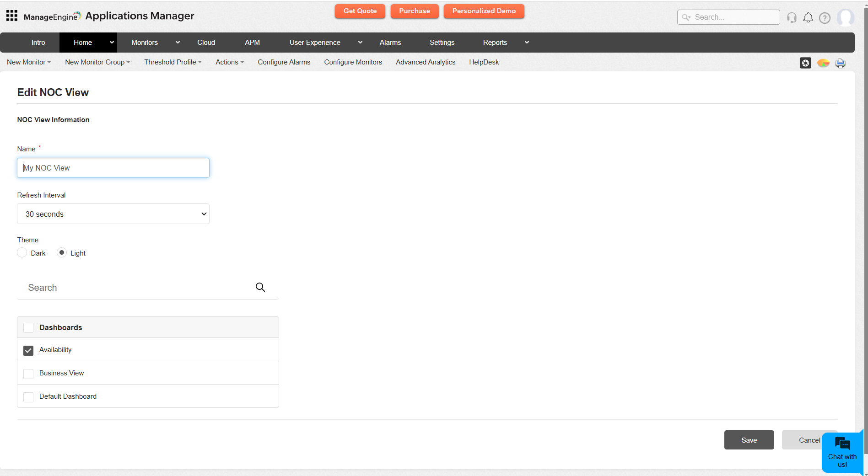Click the refresh icon in the sub-toolbar
The height and width of the screenshot is (476, 868).
[x=805, y=63]
